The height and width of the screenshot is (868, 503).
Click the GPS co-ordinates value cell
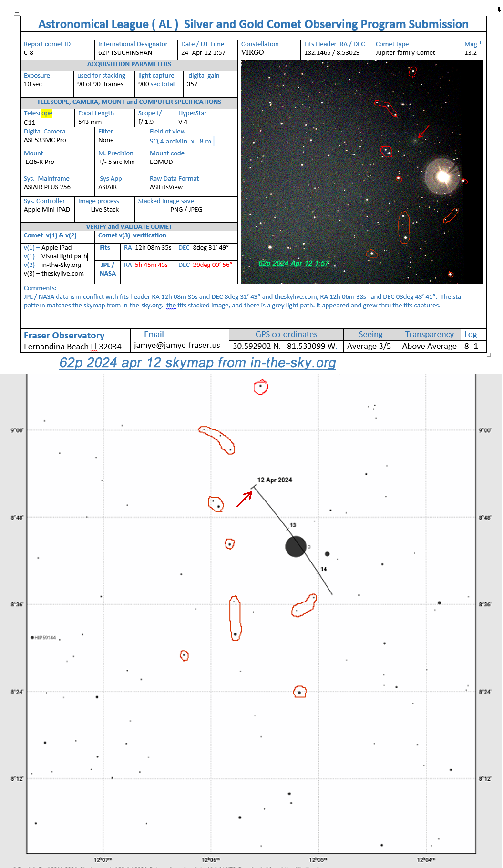(285, 346)
